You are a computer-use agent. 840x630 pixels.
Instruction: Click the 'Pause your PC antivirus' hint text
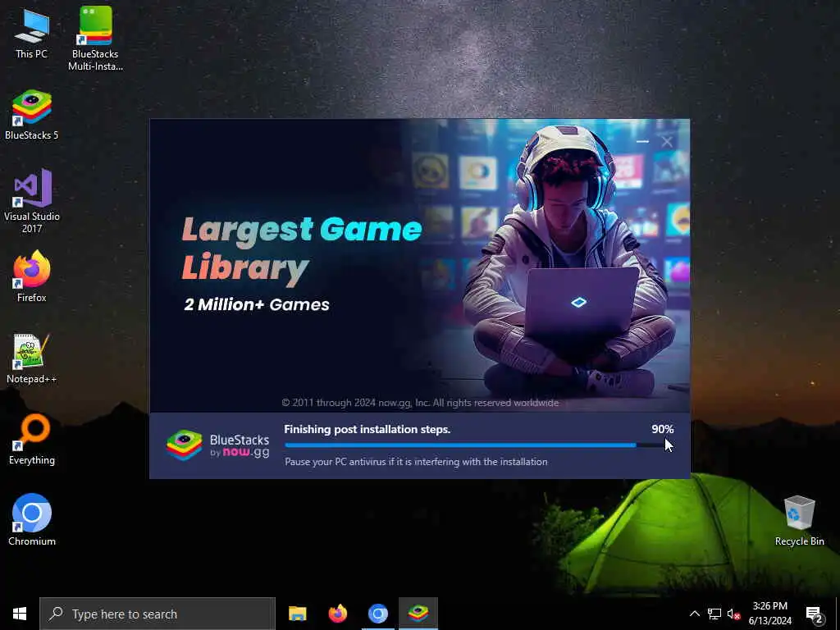(x=416, y=461)
